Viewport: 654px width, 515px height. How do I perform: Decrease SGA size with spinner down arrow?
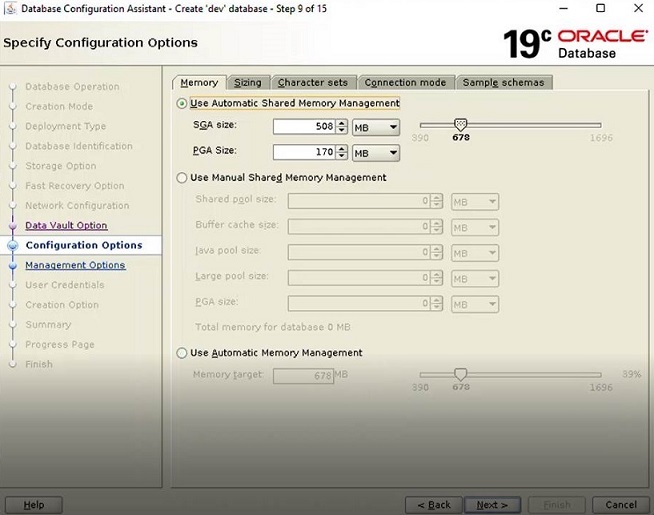pyautogui.click(x=342, y=130)
